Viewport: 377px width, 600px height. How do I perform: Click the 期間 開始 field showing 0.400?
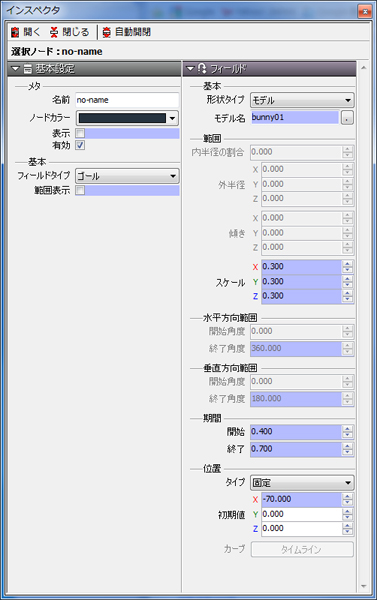(296, 432)
